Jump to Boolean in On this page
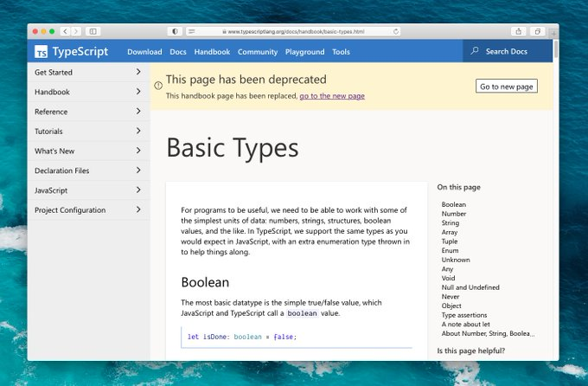588x386 pixels. pyautogui.click(x=454, y=204)
